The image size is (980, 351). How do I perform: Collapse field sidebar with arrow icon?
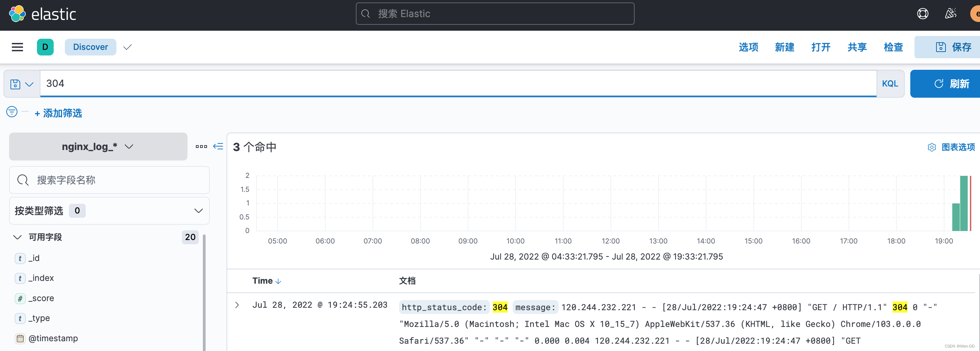(217, 146)
